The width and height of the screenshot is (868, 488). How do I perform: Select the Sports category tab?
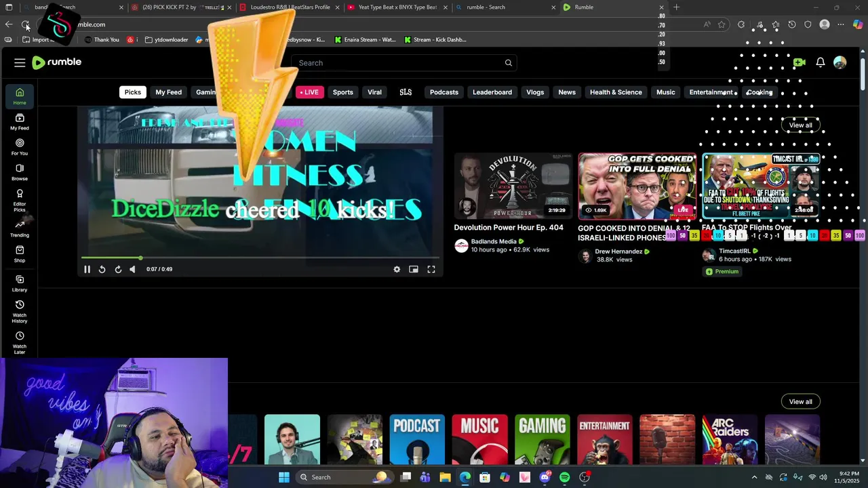342,92
